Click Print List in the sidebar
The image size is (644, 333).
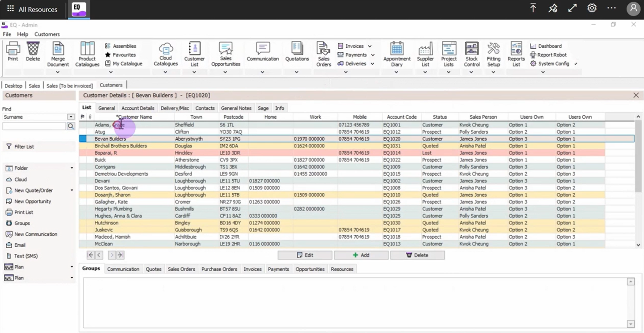tap(19, 212)
